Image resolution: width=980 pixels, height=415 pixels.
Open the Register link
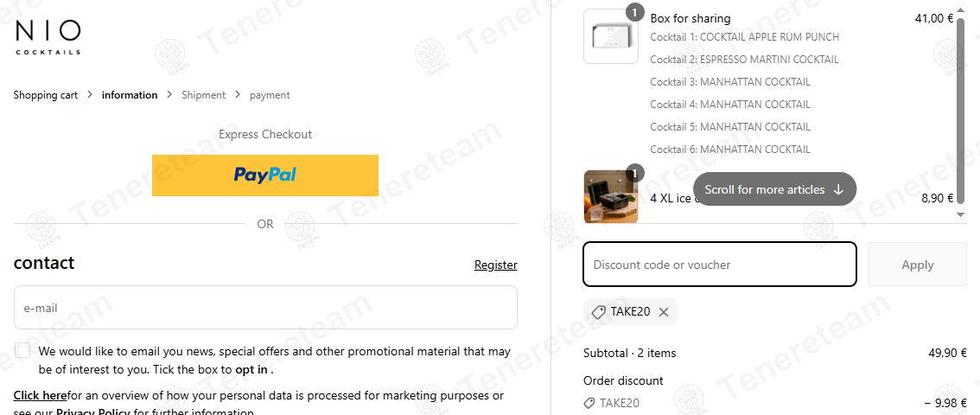(x=496, y=265)
